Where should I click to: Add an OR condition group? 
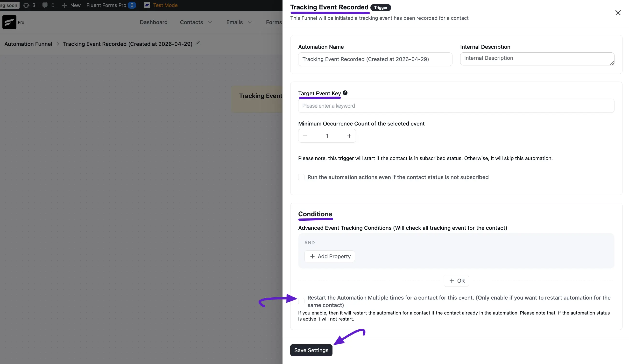click(456, 281)
